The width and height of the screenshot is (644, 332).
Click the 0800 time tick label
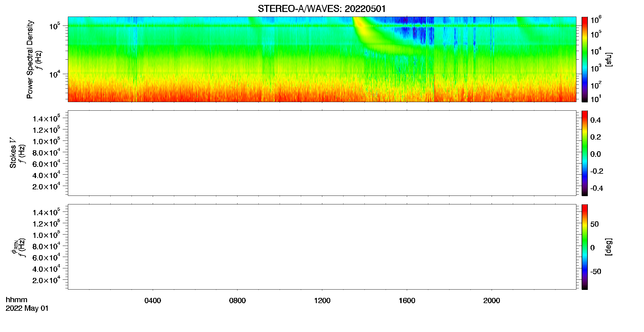238,301
